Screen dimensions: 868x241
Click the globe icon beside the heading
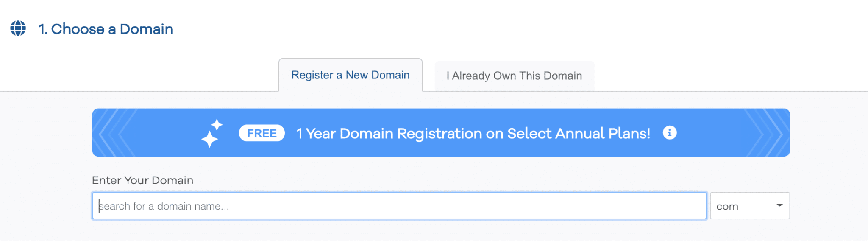(18, 28)
